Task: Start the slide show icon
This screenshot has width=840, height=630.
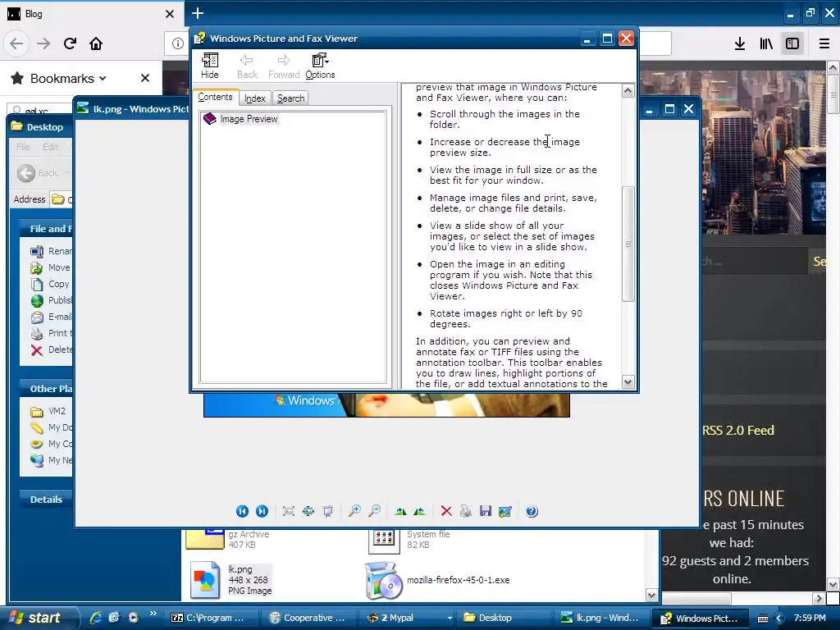Action: click(x=328, y=511)
